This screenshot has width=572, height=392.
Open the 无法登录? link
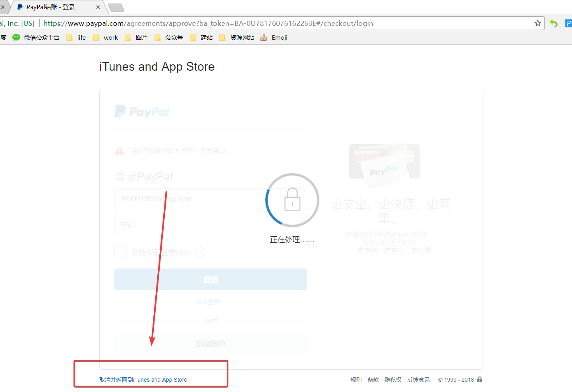tap(209, 302)
